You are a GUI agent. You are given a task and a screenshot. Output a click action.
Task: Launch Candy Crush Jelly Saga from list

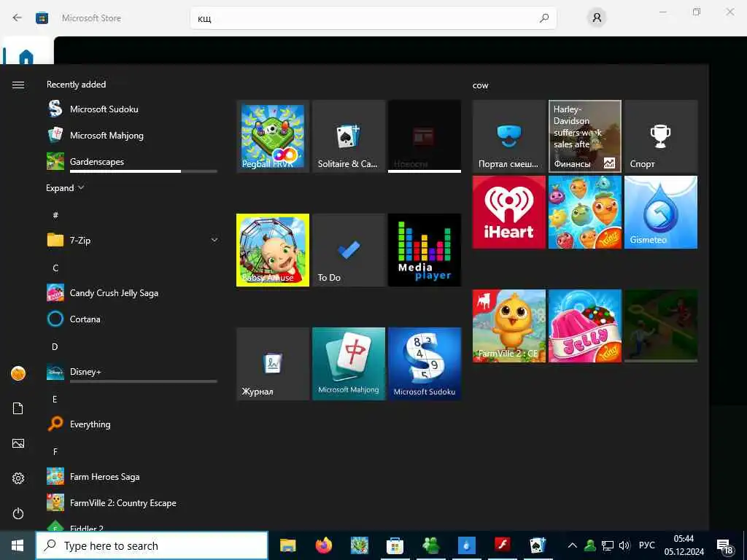point(133,293)
